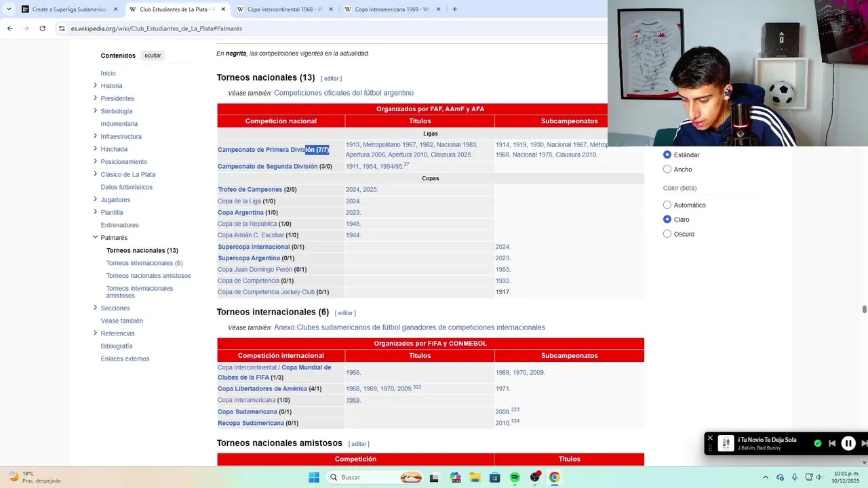Open a new browser tab
This screenshot has height=488, width=868.
point(454,9)
